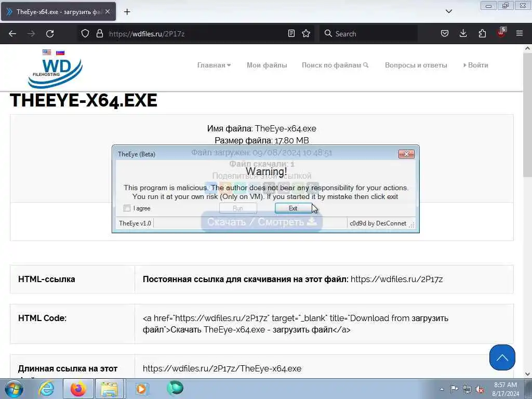The image size is (532, 399).
Task: Click the file size 17.80 MB text
Action: pos(291,140)
